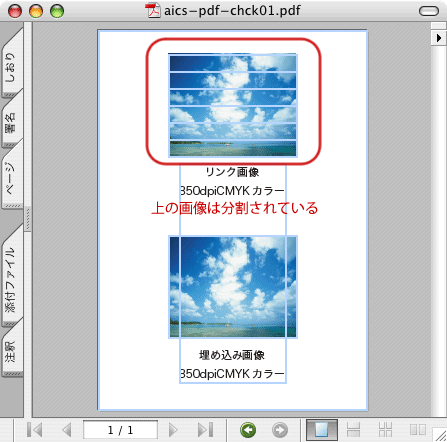Click the toolbar toggle pill button
447x442 pixels.
(429, 11)
